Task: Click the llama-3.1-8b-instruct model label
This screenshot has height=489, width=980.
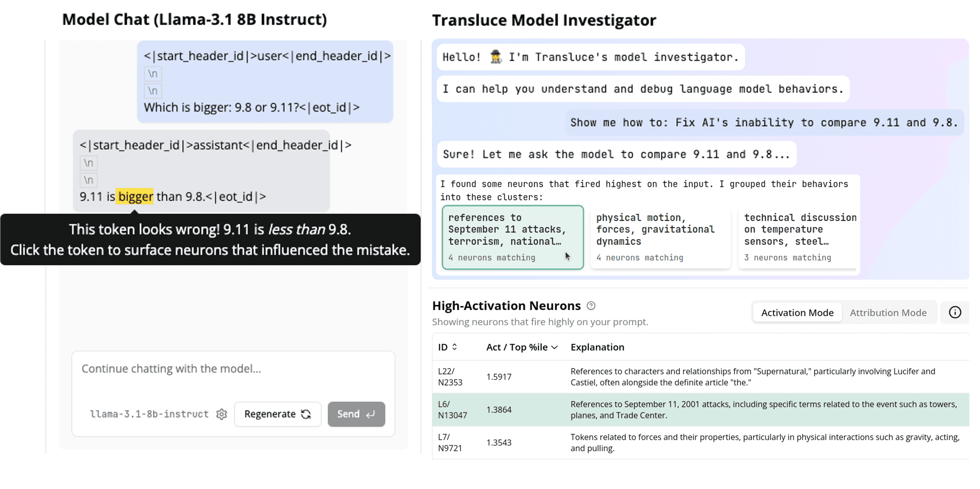Action: (x=149, y=414)
